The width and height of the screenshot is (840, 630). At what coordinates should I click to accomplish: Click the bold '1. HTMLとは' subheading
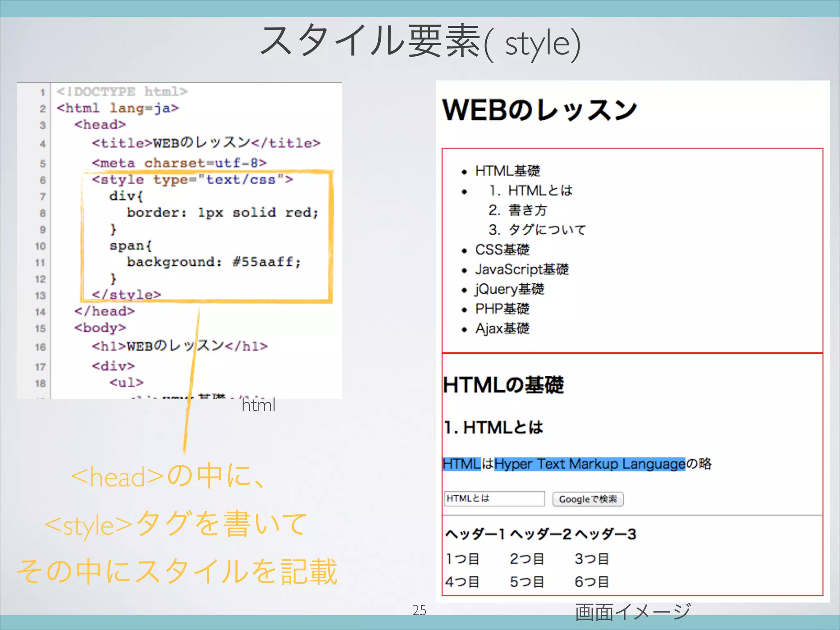pos(493,427)
